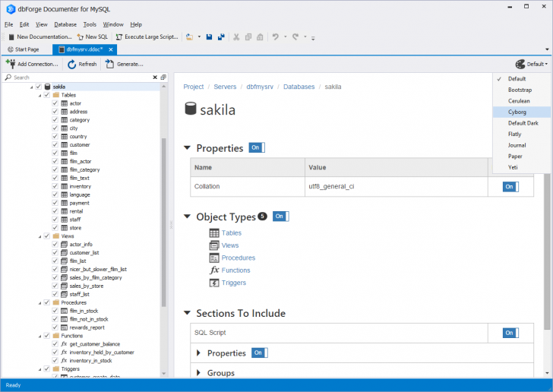Collapse the Triggers folder in tree
This screenshot has height=392, width=553.
click(x=39, y=369)
